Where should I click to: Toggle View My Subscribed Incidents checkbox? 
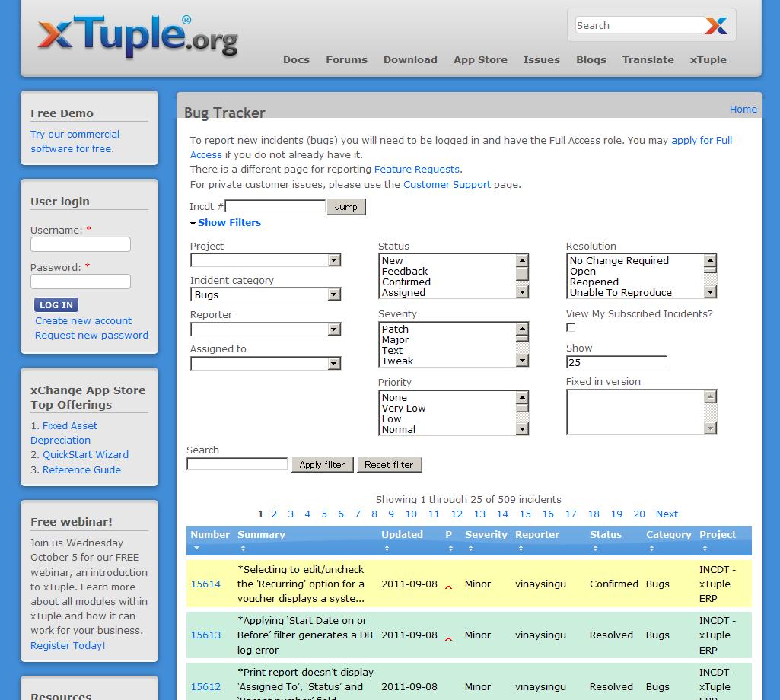point(571,327)
